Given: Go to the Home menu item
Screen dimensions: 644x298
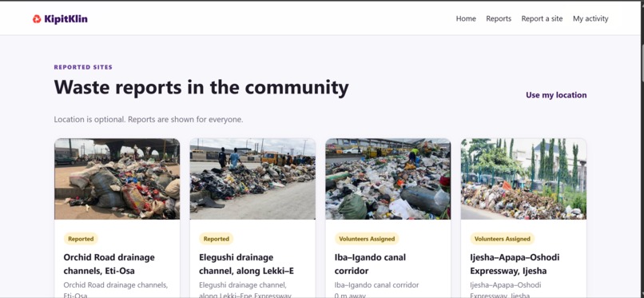Looking at the screenshot, I should point(466,18).
